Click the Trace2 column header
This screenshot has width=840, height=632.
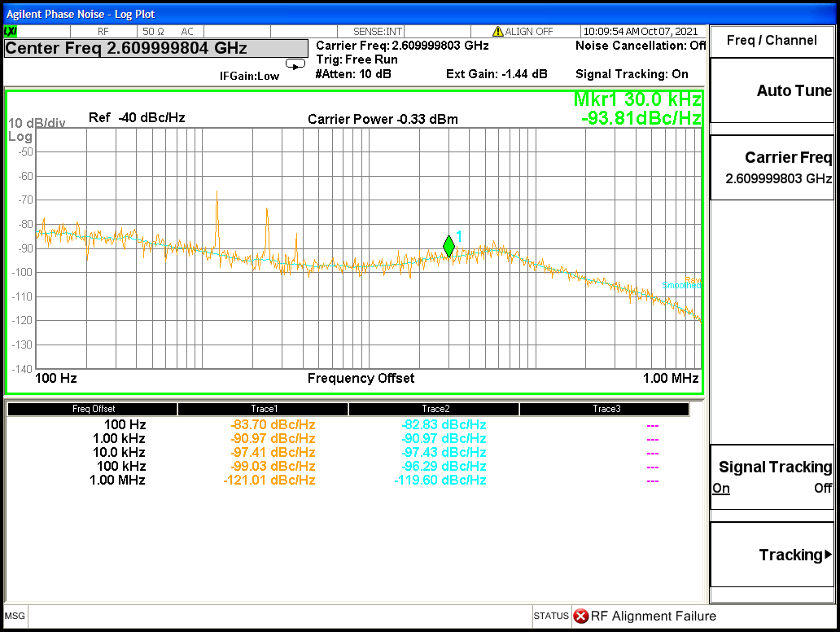[x=435, y=409]
